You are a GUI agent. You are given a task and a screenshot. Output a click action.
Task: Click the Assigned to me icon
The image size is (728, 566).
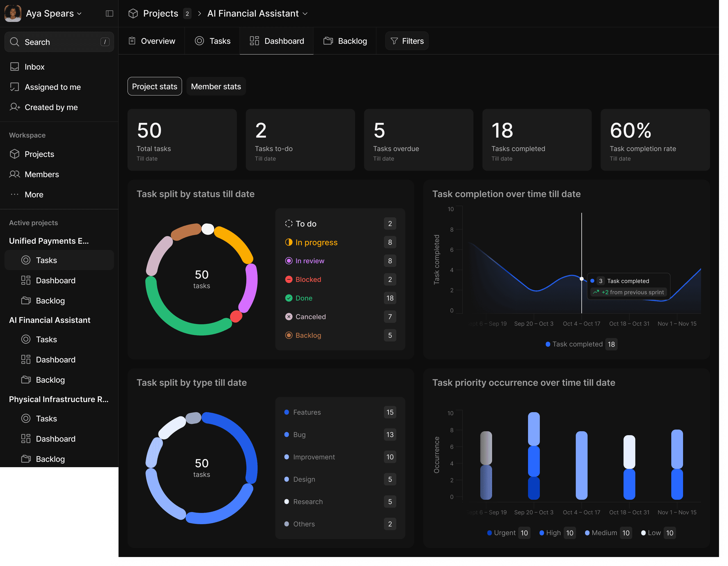(x=14, y=87)
